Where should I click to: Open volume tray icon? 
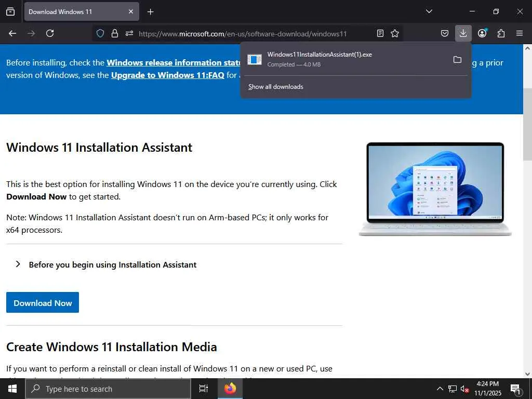point(465,389)
